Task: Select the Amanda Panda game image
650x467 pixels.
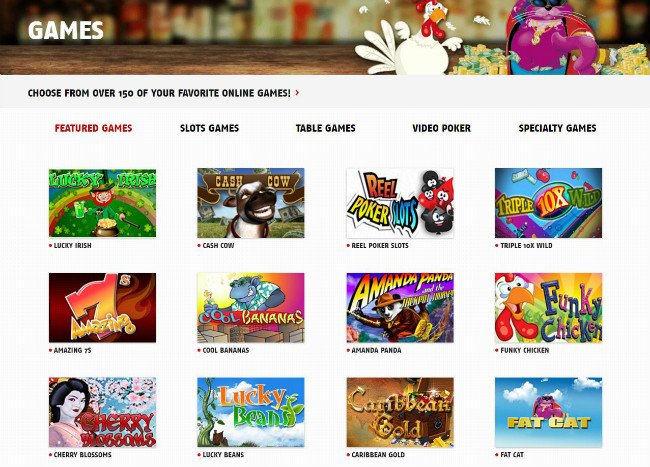Action: coord(400,307)
